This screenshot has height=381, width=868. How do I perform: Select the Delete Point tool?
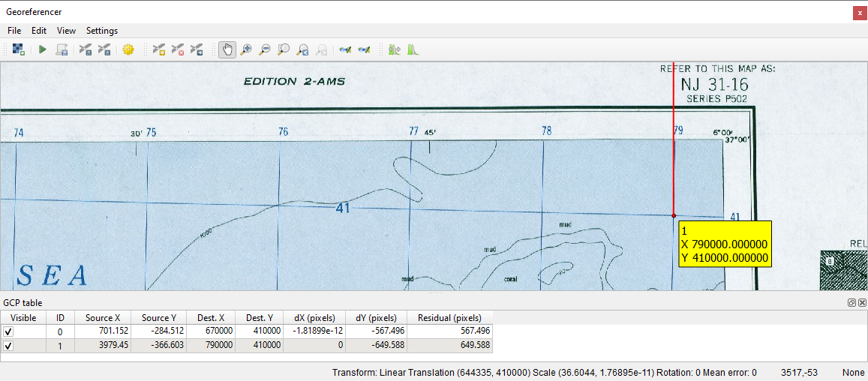(x=178, y=49)
